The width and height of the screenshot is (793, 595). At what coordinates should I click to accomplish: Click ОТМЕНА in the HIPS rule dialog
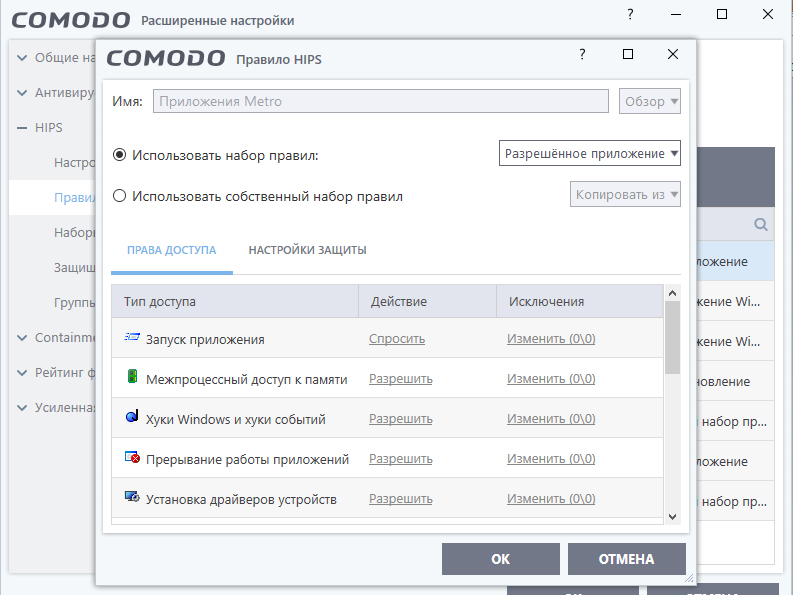point(627,559)
